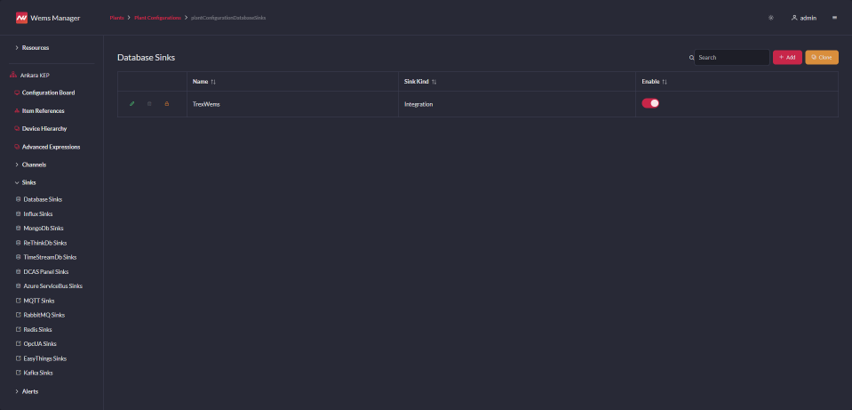Open the admin user profile icon
This screenshot has height=410, width=852.
(x=794, y=18)
